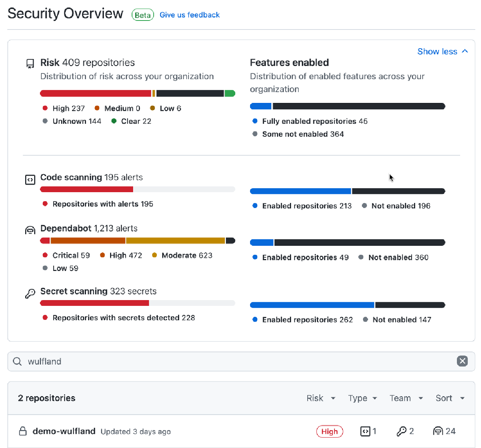Click the Risk repository icon
This screenshot has height=448, width=481.
[x=30, y=64]
